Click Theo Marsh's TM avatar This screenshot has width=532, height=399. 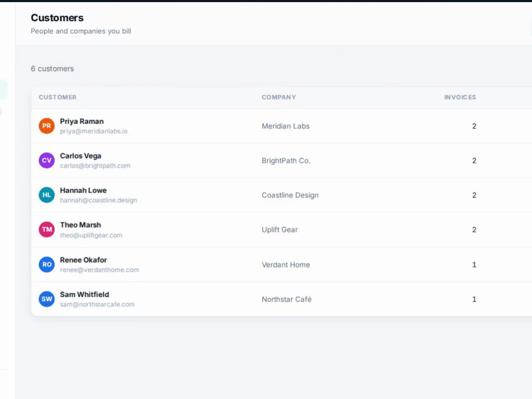coord(46,230)
